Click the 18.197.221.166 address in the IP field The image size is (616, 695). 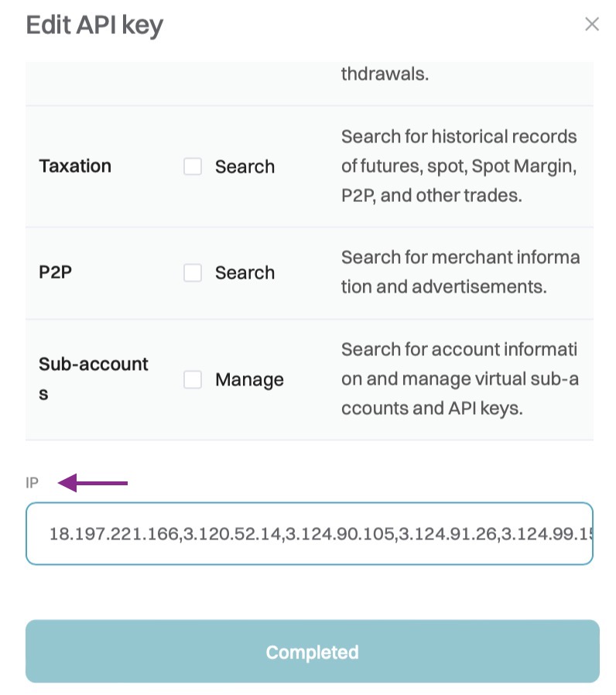[114, 534]
